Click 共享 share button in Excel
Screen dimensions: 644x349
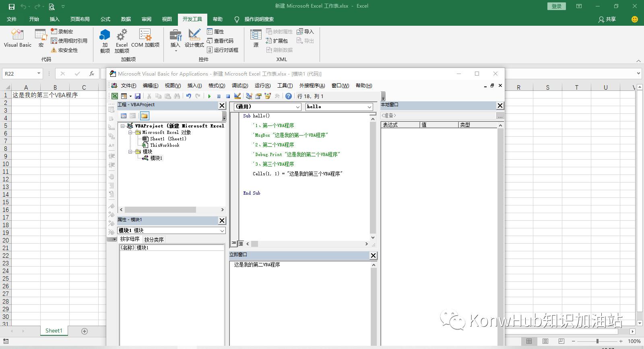pos(607,19)
